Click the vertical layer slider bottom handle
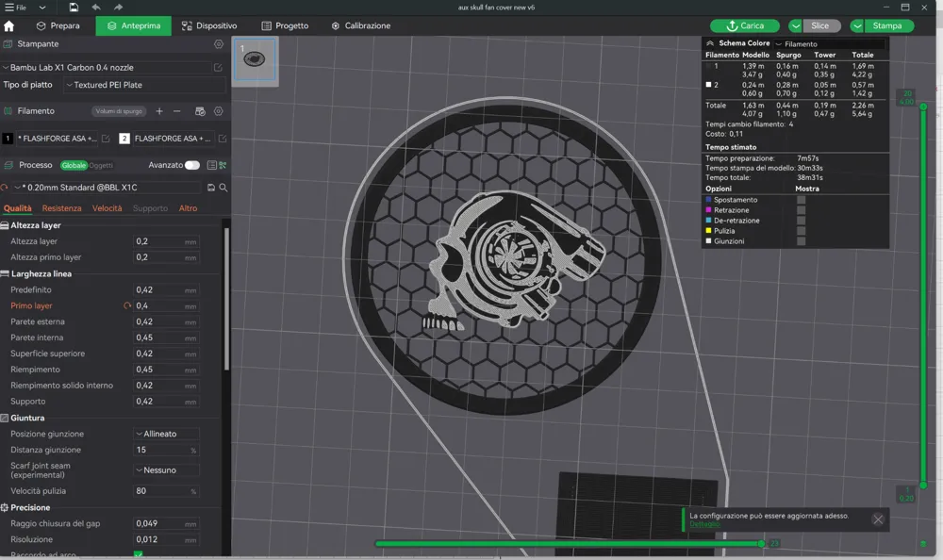Image resolution: width=943 pixels, height=560 pixels. click(923, 485)
